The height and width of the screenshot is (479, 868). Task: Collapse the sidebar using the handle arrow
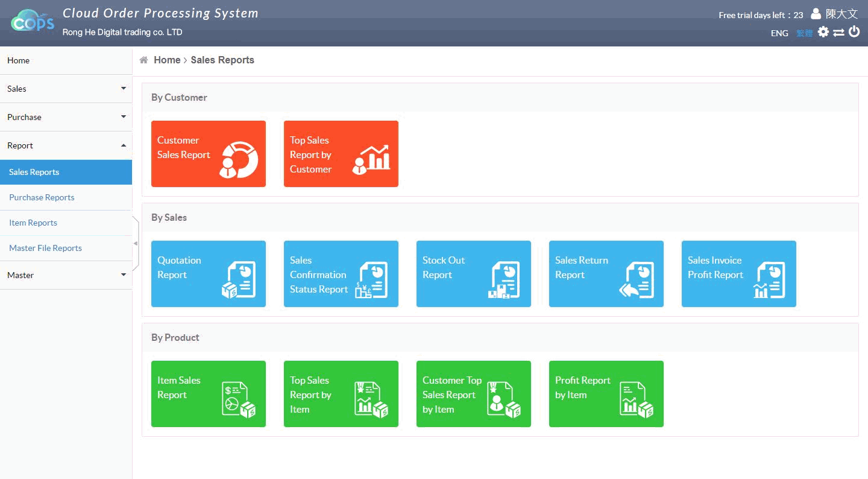coord(136,243)
